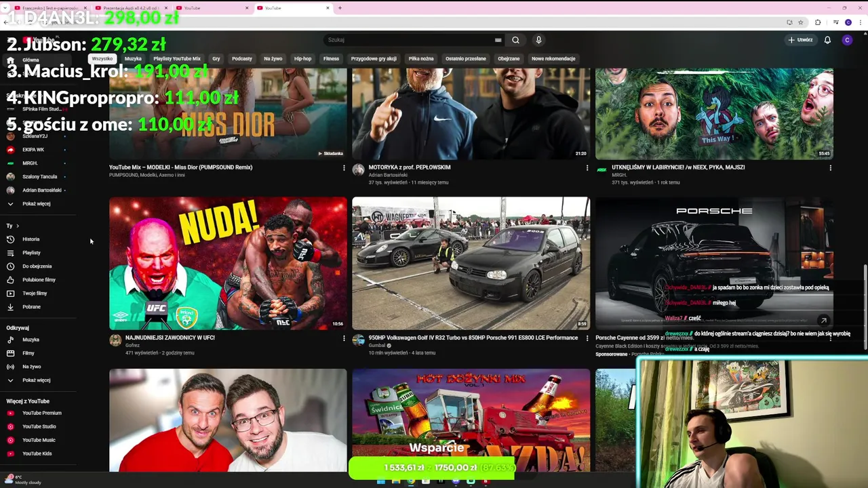Open Chrome profile avatar in toolbar

[848, 22]
